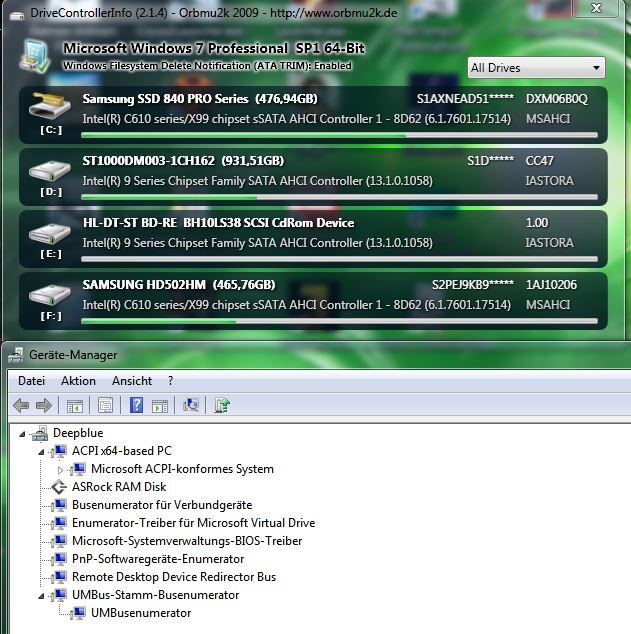This screenshot has height=634, width=631.
Task: Click the E: drive usage bar
Action: click(339, 259)
